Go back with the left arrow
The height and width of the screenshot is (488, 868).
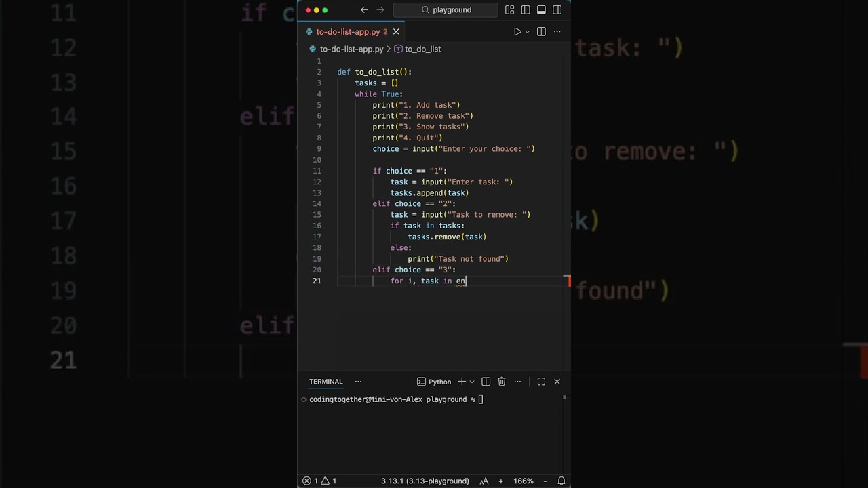(364, 10)
